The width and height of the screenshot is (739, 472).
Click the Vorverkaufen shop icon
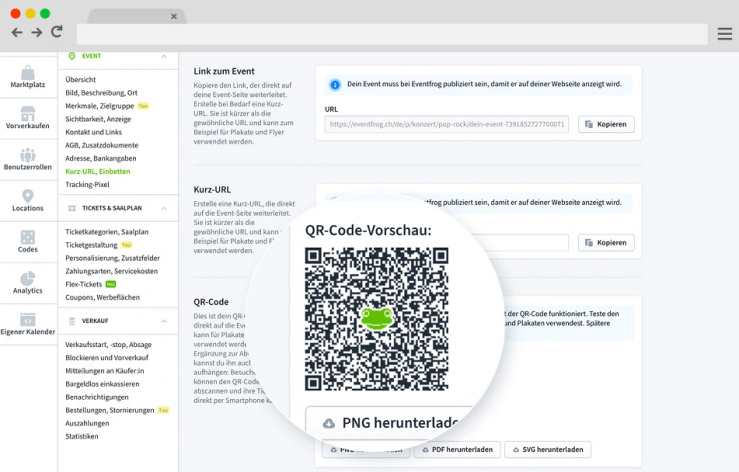coord(28,114)
